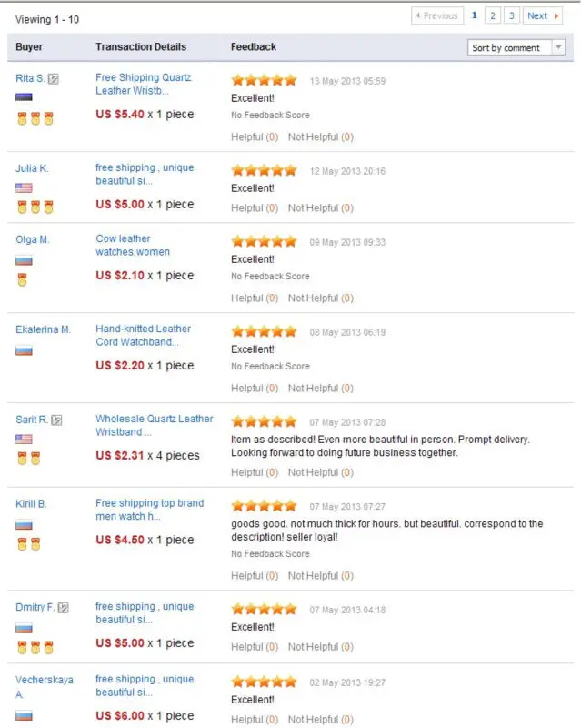The height and width of the screenshot is (728, 581).
Task: Open Hand-knitted Leather Cord Watchband link
Action: [143, 335]
